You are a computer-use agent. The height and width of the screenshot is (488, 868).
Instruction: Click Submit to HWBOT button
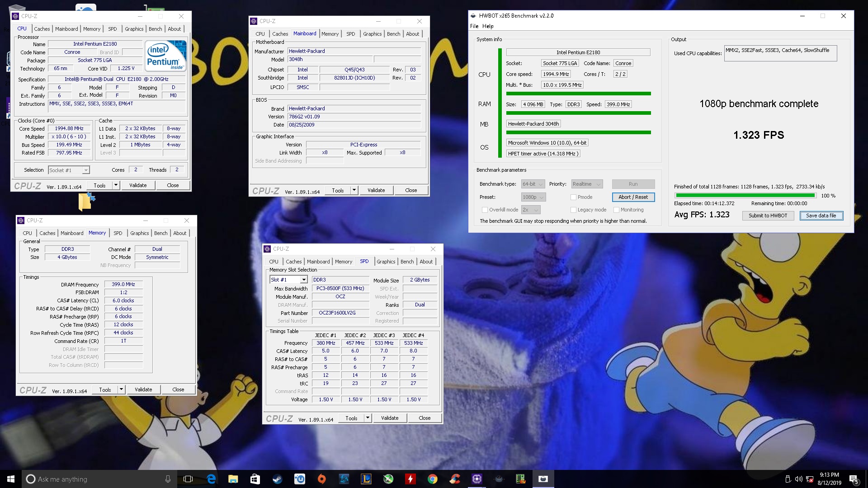tap(768, 216)
